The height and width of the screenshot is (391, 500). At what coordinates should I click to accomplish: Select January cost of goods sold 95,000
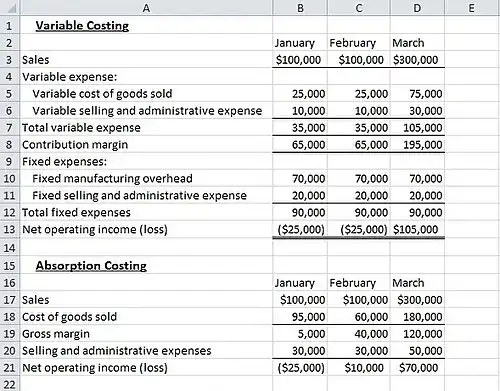click(300, 317)
